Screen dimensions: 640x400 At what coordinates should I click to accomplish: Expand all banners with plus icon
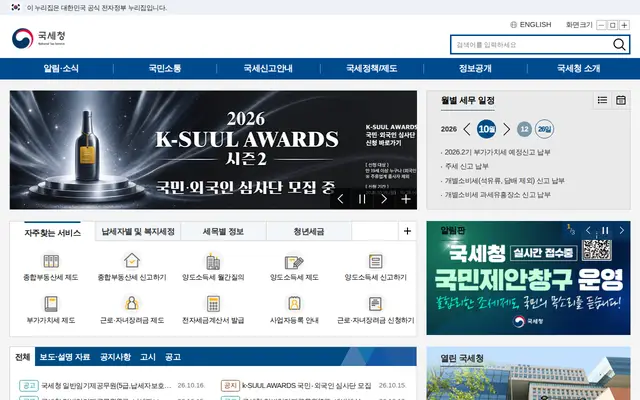point(406,199)
